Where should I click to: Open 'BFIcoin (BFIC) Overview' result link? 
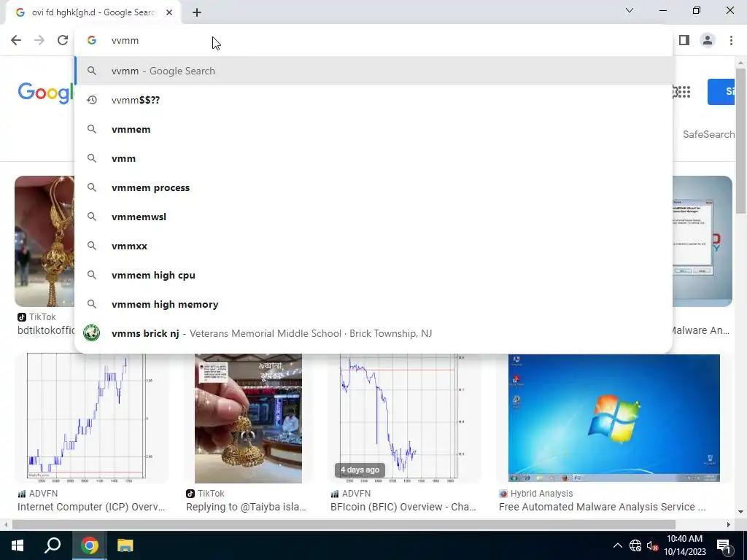coord(403,507)
